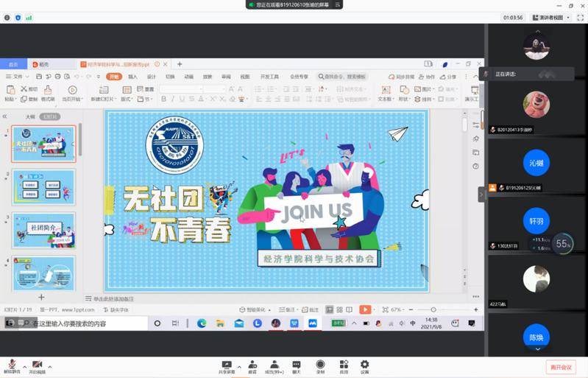
Task: Start slideshow with orange play button
Action: pyautogui.click(x=364, y=310)
